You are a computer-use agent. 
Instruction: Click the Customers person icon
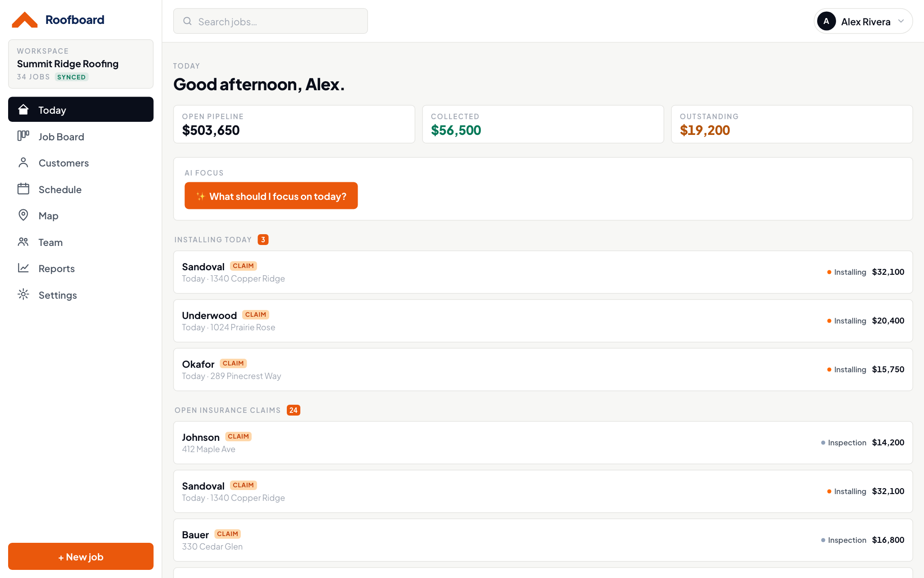[x=23, y=162]
